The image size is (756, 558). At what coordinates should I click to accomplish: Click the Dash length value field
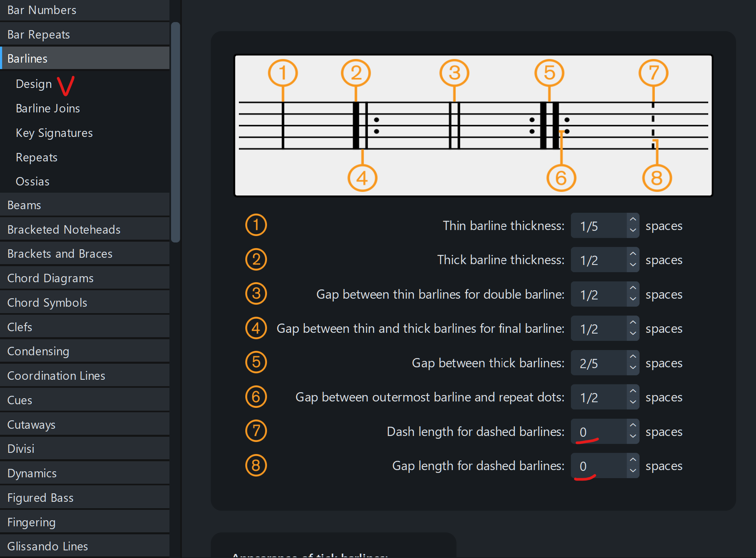(x=598, y=432)
